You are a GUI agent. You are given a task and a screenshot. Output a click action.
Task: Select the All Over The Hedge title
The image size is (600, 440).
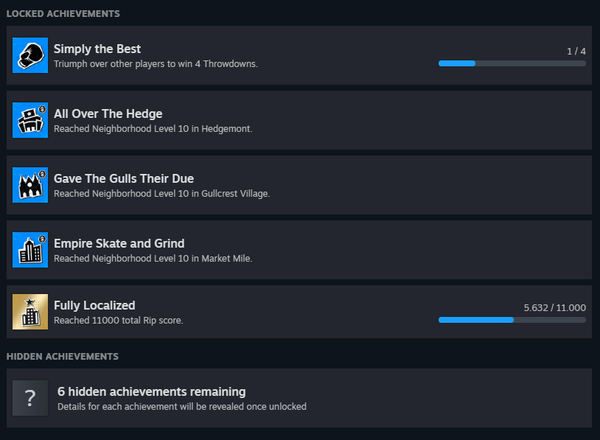click(108, 114)
